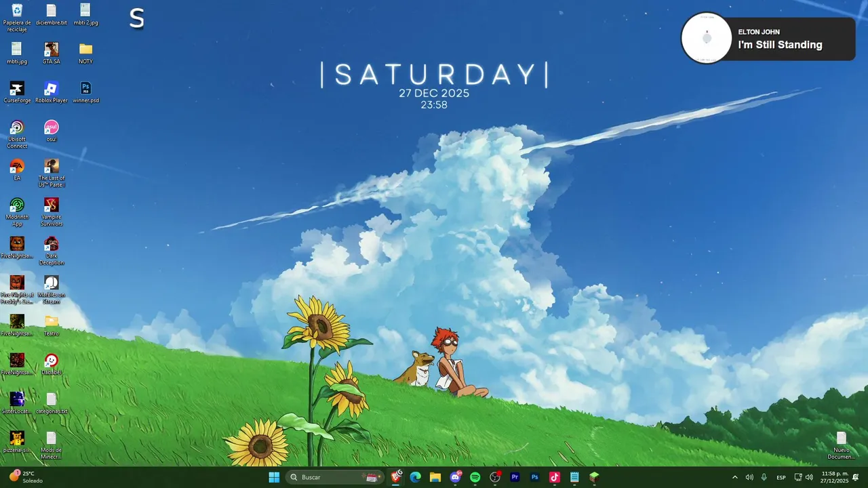Open the clock showing 11:58 p. m.
868x488 pixels.
tap(835, 477)
